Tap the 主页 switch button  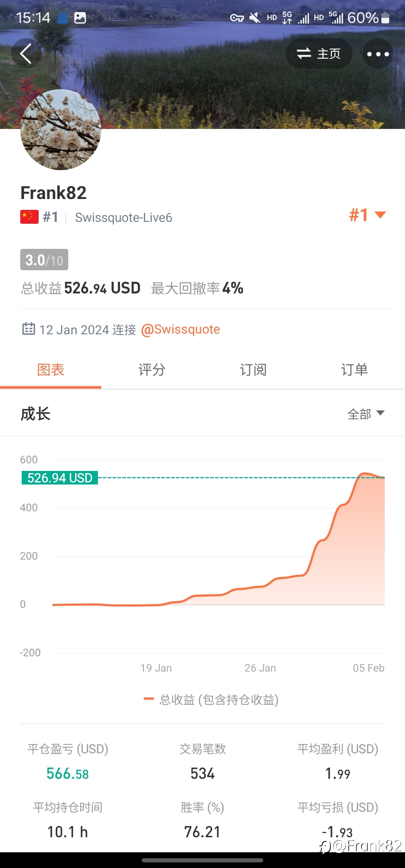[319, 54]
